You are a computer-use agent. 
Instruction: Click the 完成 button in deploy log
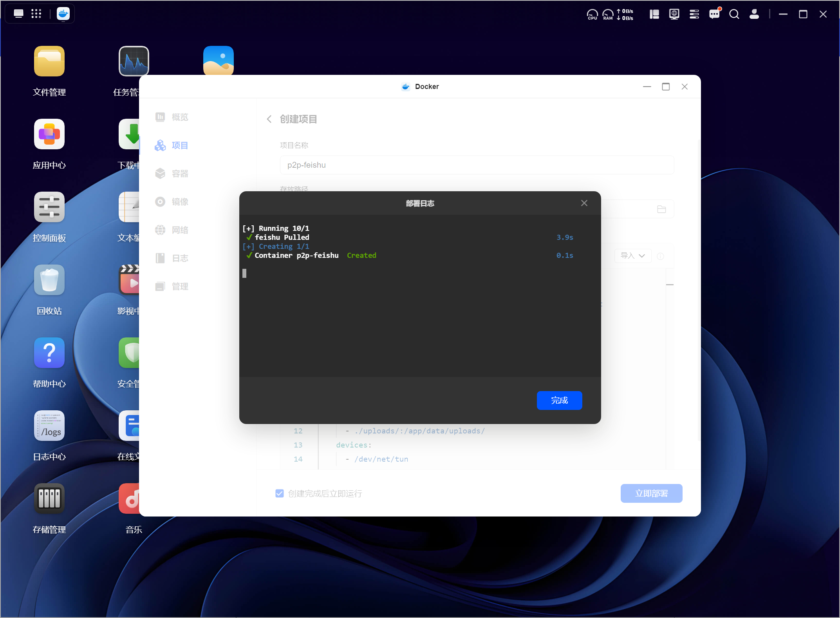pos(559,400)
